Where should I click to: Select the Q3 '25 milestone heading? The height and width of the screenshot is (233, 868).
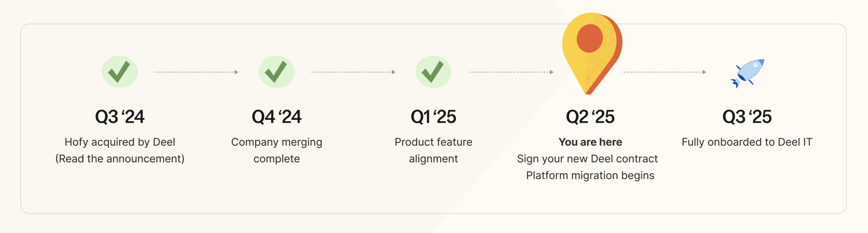pos(747,116)
